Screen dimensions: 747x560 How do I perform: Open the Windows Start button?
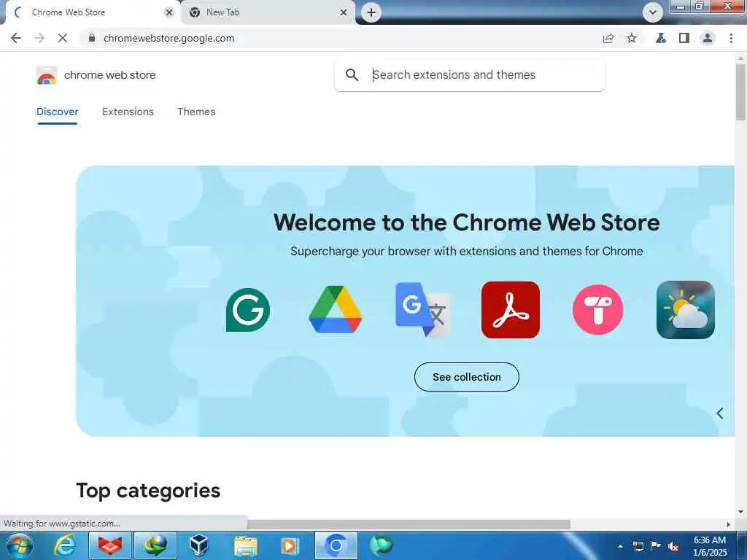[x=20, y=545]
